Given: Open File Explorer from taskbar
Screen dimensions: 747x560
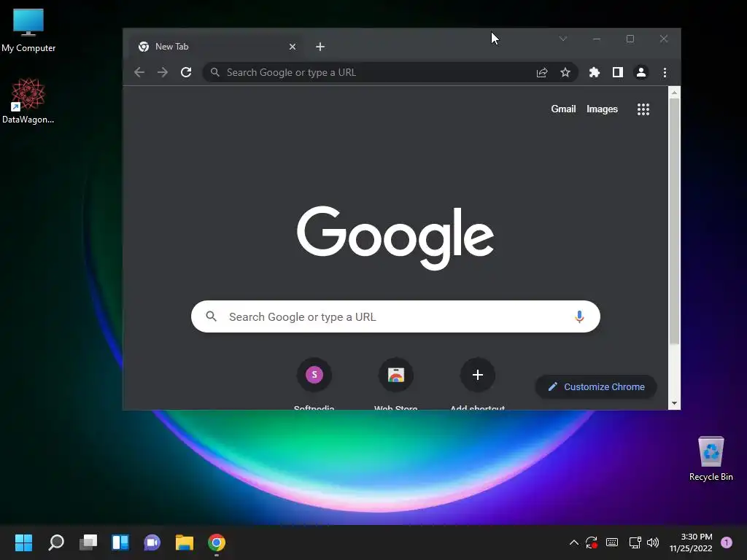Looking at the screenshot, I should point(185,542).
